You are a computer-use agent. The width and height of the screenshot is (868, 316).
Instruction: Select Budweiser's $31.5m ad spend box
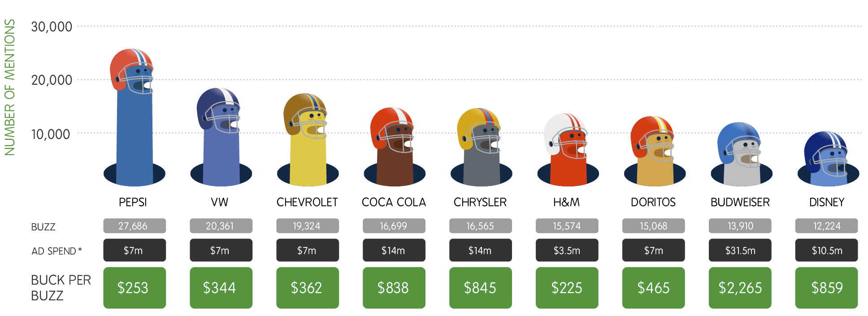(x=740, y=250)
